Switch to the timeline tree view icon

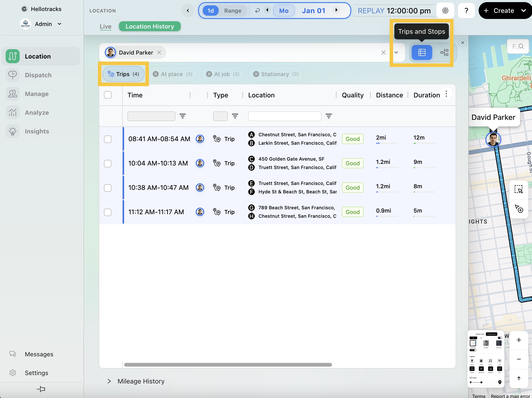coord(444,52)
